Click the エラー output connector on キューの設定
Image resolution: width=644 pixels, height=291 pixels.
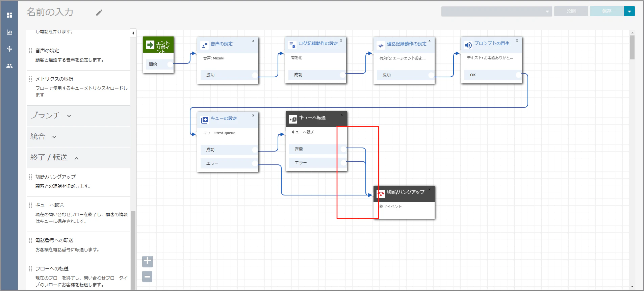pyautogui.click(x=255, y=163)
